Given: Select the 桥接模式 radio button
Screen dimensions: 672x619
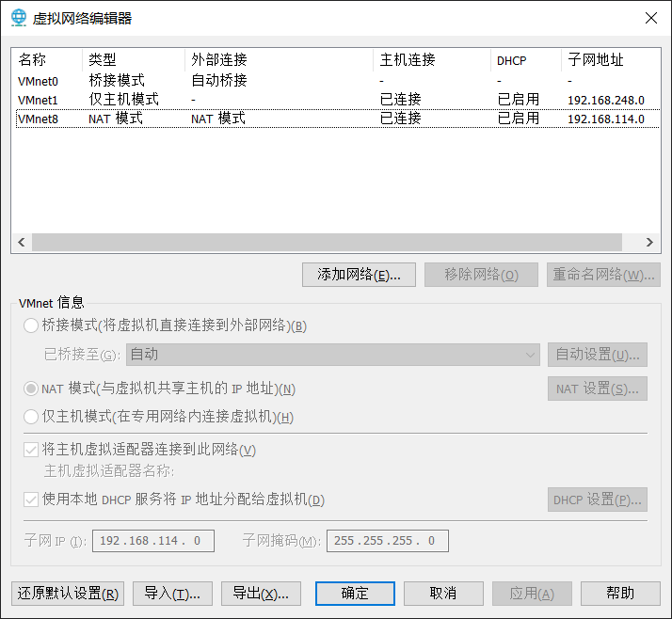Looking at the screenshot, I should pos(31,325).
